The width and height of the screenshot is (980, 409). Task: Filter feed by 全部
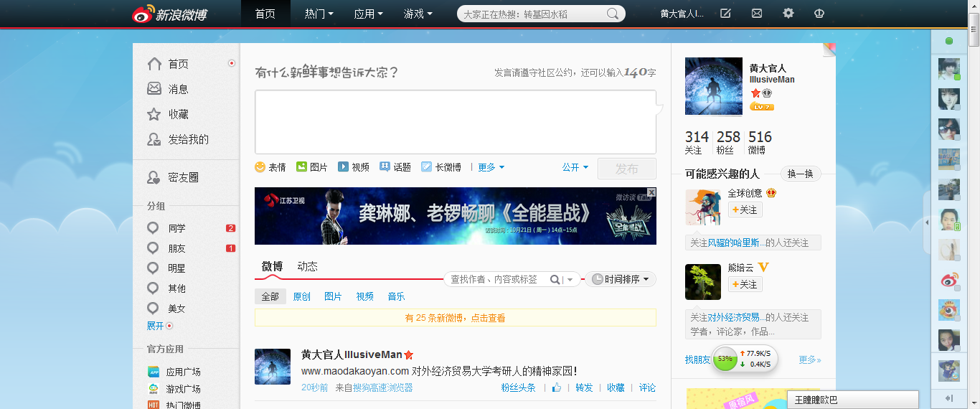(x=270, y=296)
